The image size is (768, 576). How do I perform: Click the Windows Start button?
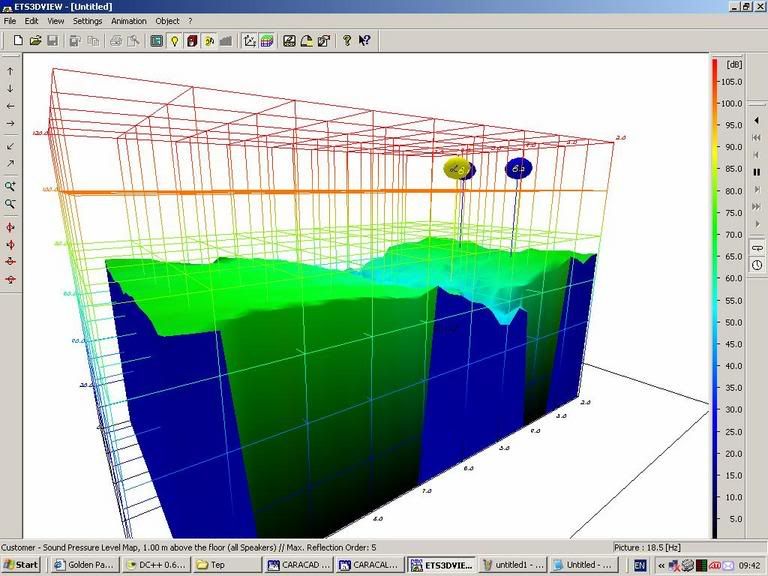21,565
